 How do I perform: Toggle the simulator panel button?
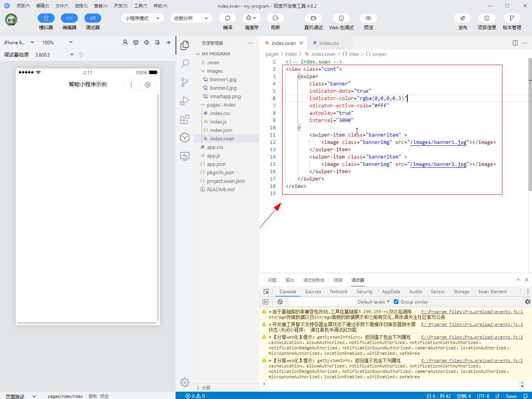coord(46,18)
